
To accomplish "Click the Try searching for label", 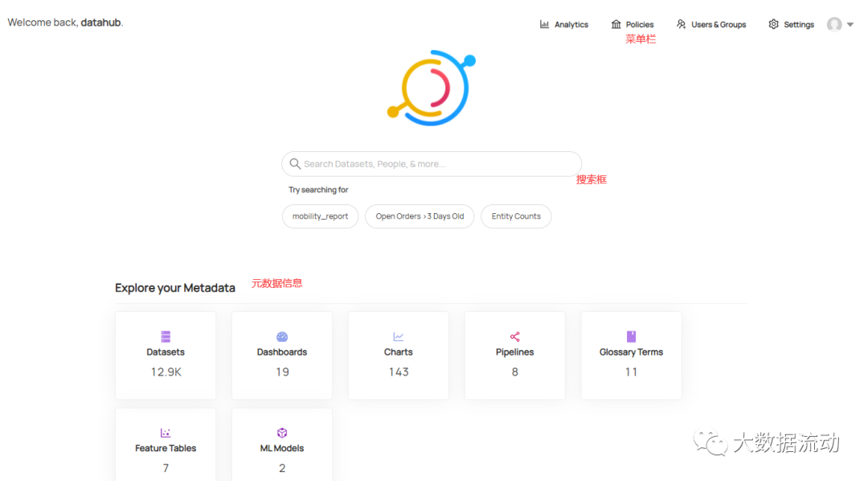I will point(318,190).
